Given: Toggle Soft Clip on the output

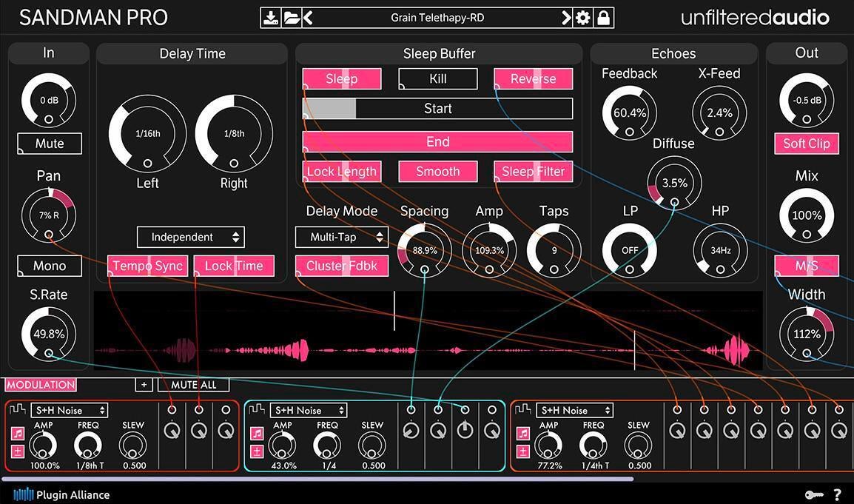Looking at the screenshot, I should 806,144.
